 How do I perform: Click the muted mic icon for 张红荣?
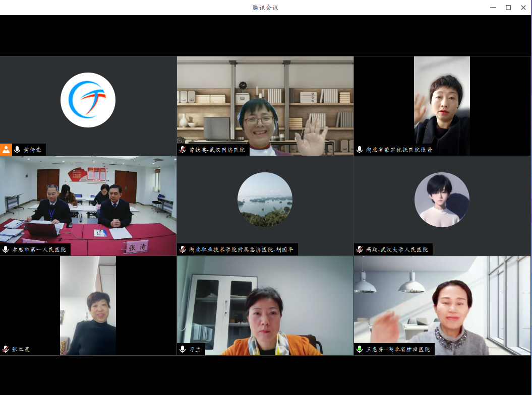click(6, 349)
